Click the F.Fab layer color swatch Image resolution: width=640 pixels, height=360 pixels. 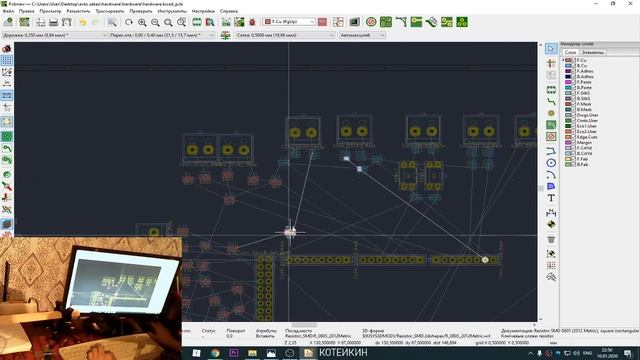[x=568, y=159]
